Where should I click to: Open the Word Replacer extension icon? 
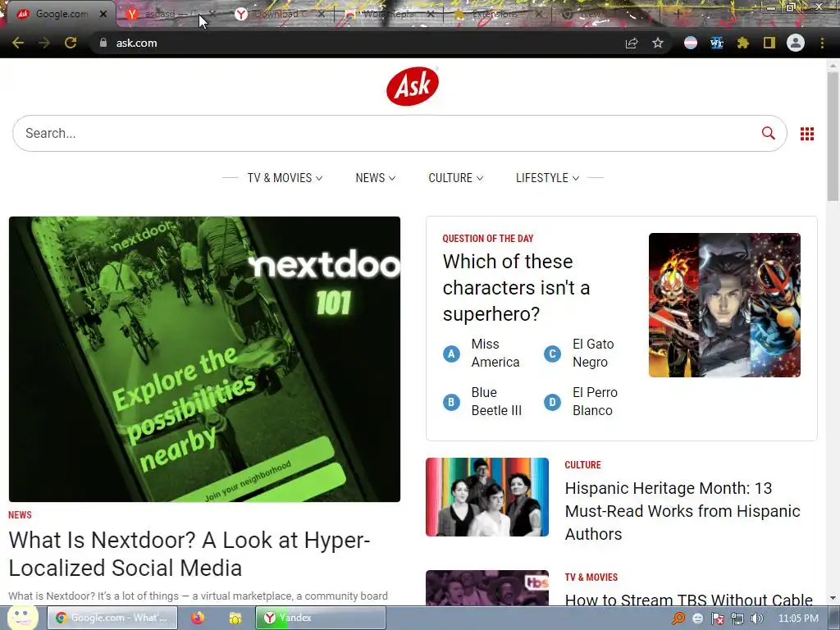click(717, 43)
